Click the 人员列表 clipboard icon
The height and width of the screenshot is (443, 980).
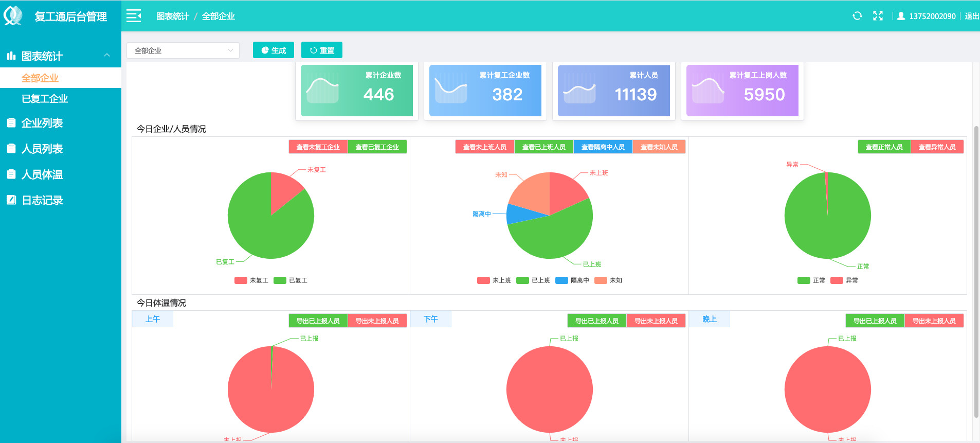(11, 148)
